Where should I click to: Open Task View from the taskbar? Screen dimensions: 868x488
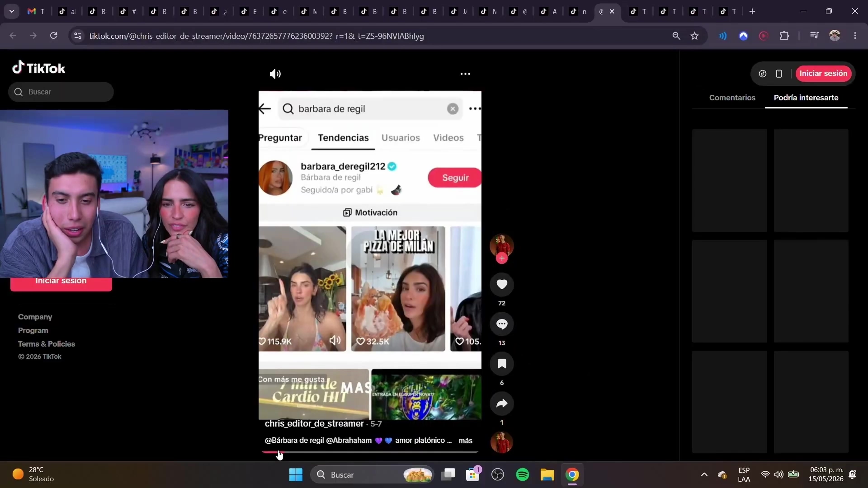[x=448, y=475]
